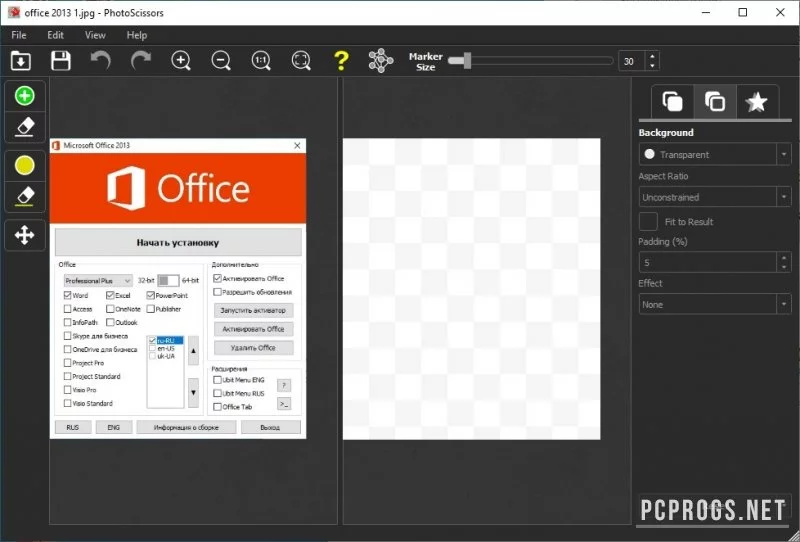Image resolution: width=800 pixels, height=542 pixels.
Task: Click the Marker Size value field
Action: click(632, 61)
